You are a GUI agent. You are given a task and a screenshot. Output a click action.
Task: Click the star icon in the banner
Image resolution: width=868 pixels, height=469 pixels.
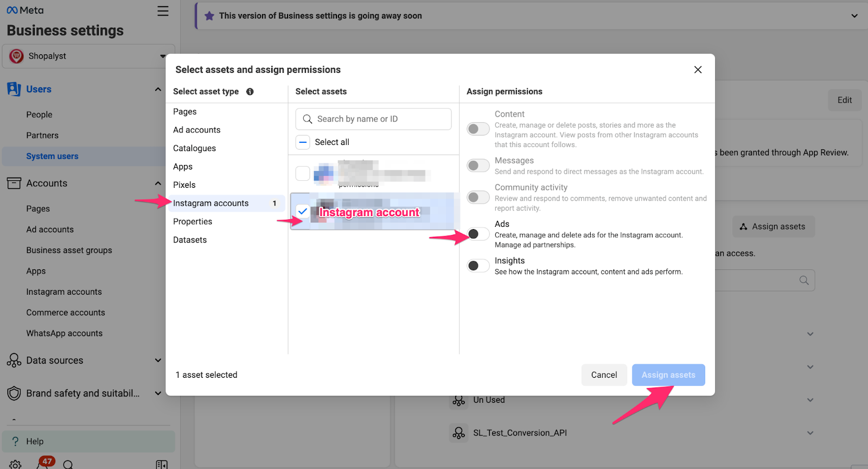click(x=209, y=16)
